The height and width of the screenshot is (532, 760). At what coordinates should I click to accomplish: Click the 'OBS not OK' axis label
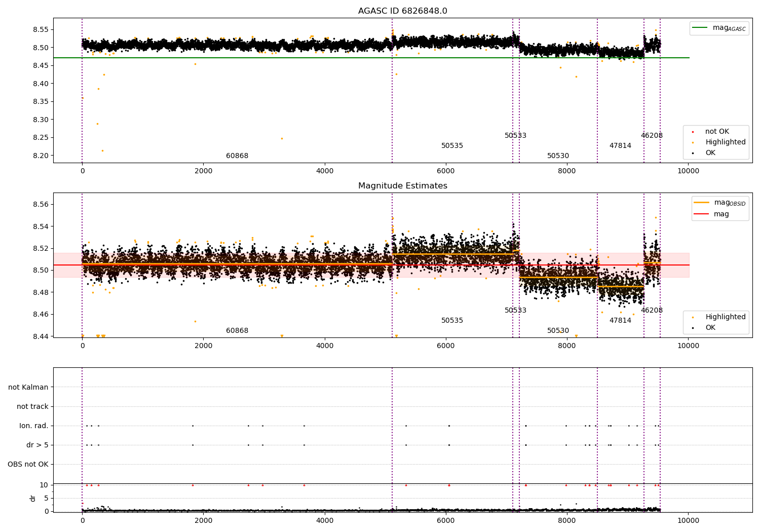(28, 464)
